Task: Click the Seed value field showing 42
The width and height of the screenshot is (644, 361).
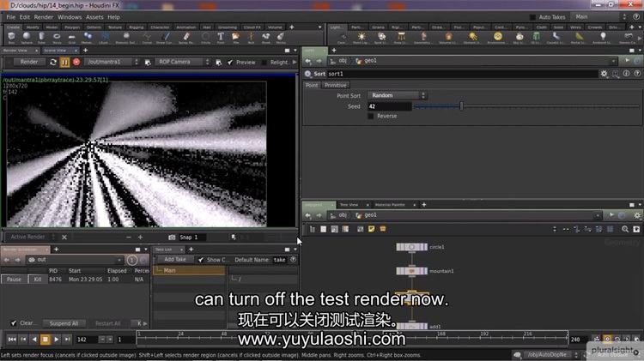Action: pos(389,106)
